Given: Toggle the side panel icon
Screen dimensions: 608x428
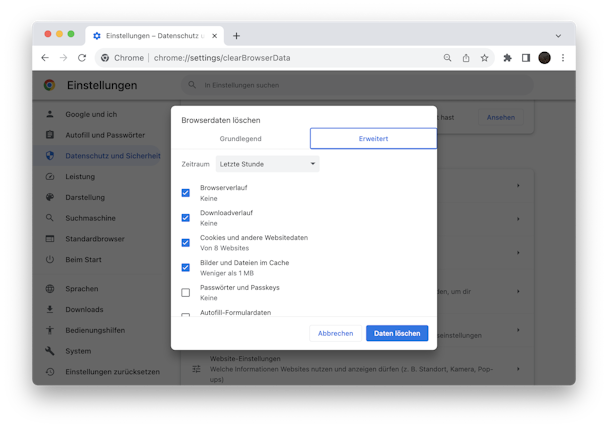Looking at the screenshot, I should [526, 58].
